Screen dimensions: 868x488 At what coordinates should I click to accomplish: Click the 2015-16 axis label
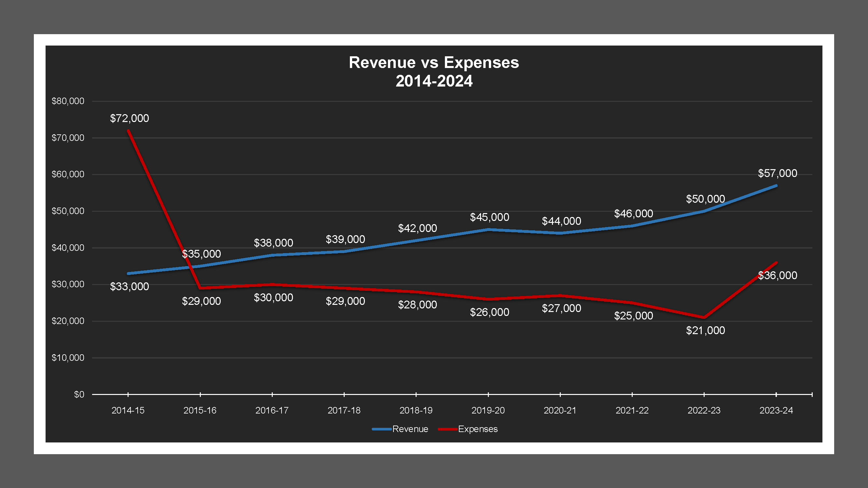coord(200,411)
